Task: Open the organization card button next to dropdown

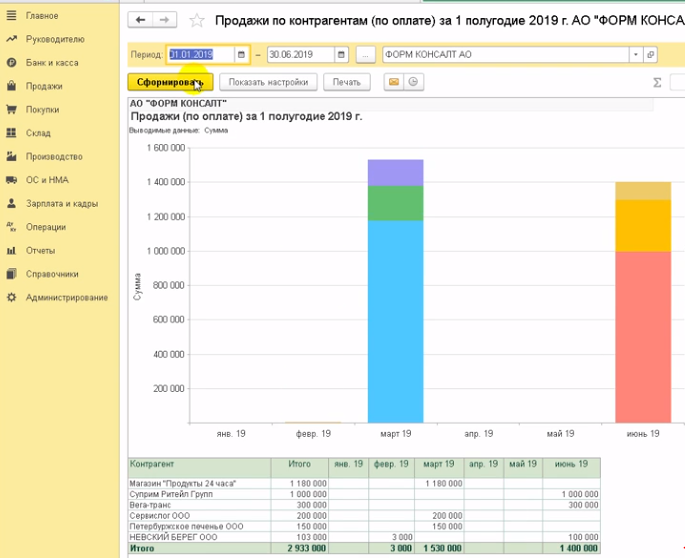Action: pyautogui.click(x=651, y=54)
